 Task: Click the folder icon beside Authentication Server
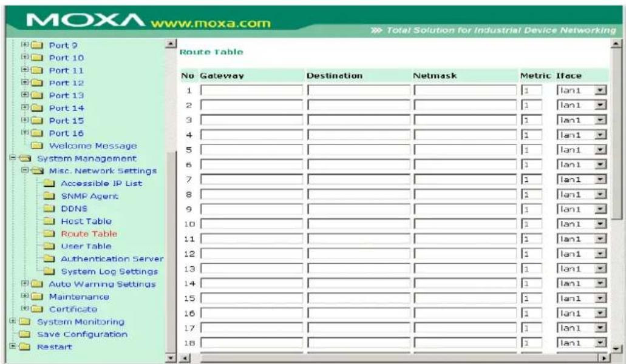click(49, 259)
